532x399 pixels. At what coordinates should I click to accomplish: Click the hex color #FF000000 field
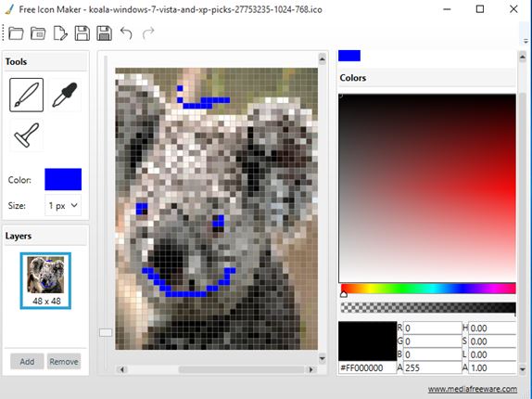tap(367, 367)
